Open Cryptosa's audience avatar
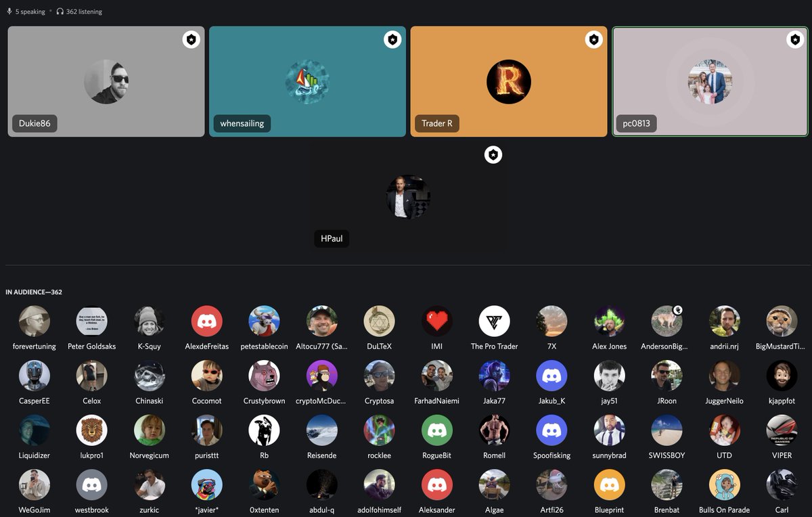This screenshot has width=812, height=517. tap(380, 376)
